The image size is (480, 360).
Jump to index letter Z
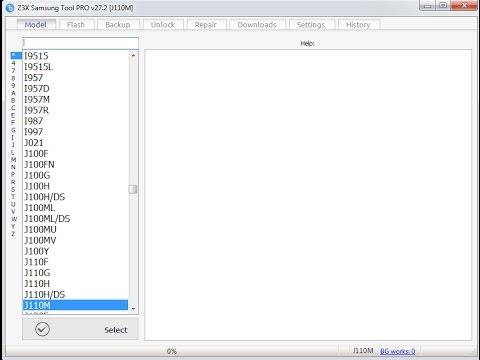pyautogui.click(x=13, y=234)
